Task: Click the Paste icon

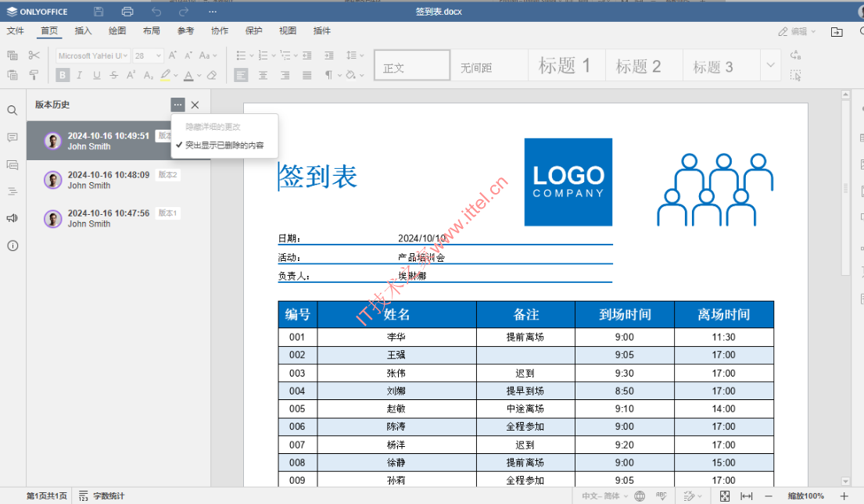Action: click(13, 75)
